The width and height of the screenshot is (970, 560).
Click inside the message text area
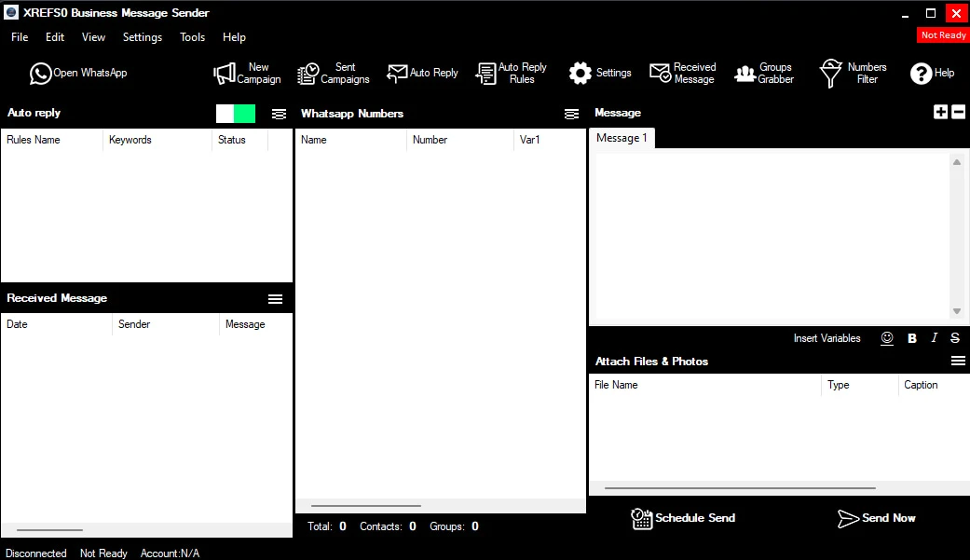point(772,236)
